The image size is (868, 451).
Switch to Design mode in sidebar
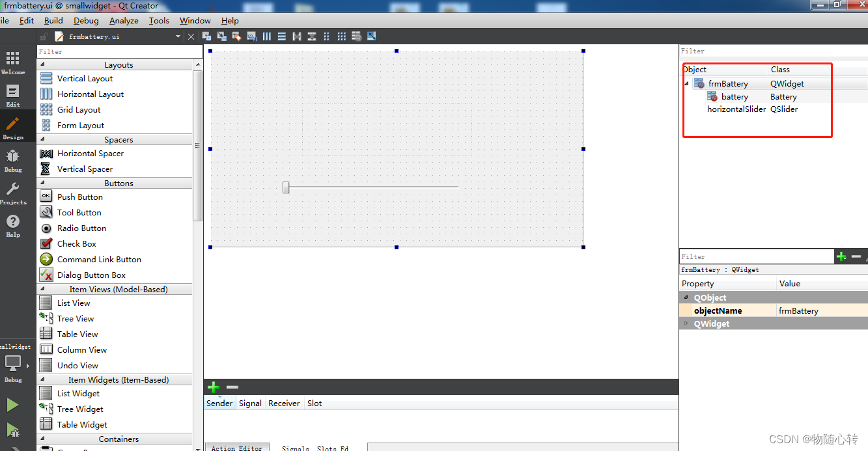13,128
